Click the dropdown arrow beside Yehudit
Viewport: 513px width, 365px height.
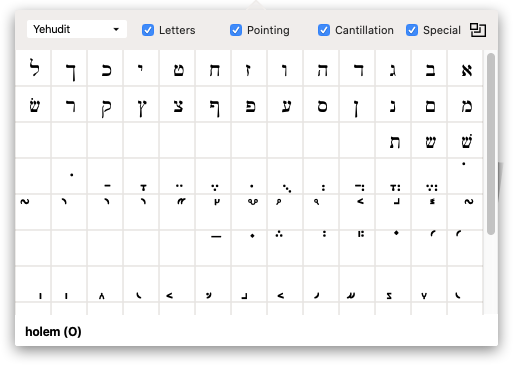click(x=116, y=29)
